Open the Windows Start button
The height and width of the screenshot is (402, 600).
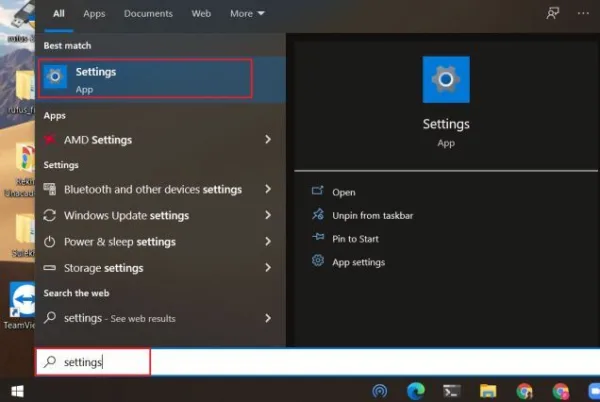point(17,391)
